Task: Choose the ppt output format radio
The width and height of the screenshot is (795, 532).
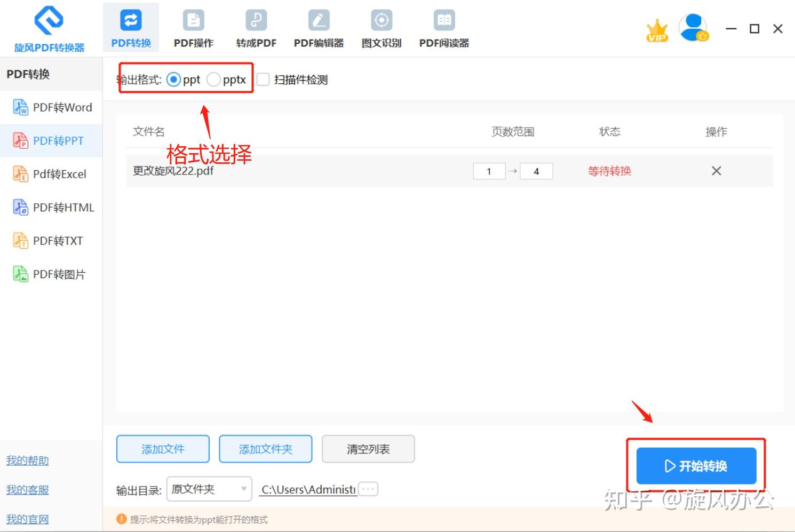Action: [x=173, y=80]
